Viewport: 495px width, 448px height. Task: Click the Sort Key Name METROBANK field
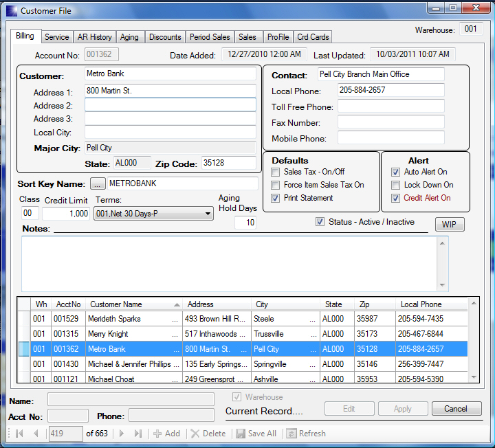(x=183, y=183)
